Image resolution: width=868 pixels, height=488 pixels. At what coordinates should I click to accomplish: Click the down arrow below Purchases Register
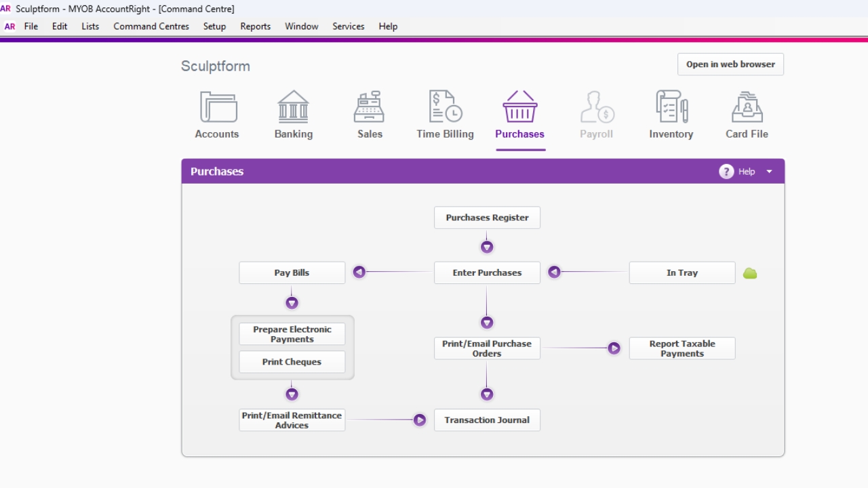(487, 247)
